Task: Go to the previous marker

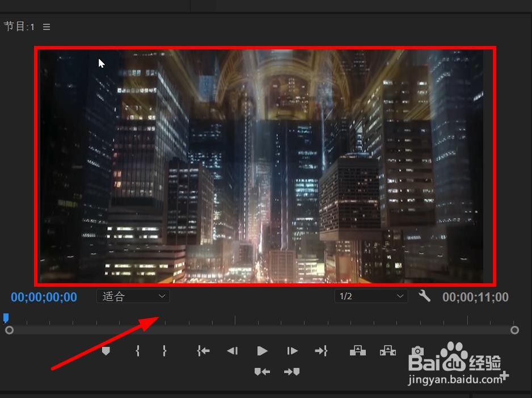Action: click(262, 372)
